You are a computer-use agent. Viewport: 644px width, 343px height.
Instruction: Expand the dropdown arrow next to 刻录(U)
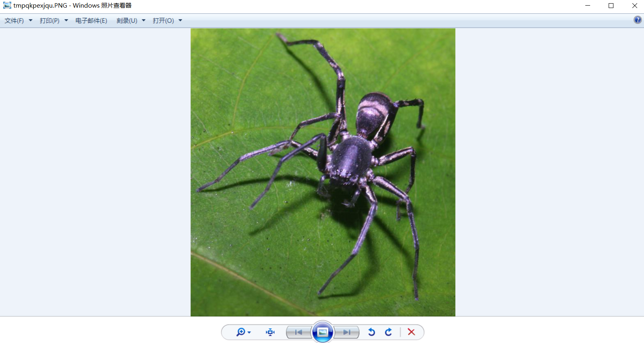144,20
